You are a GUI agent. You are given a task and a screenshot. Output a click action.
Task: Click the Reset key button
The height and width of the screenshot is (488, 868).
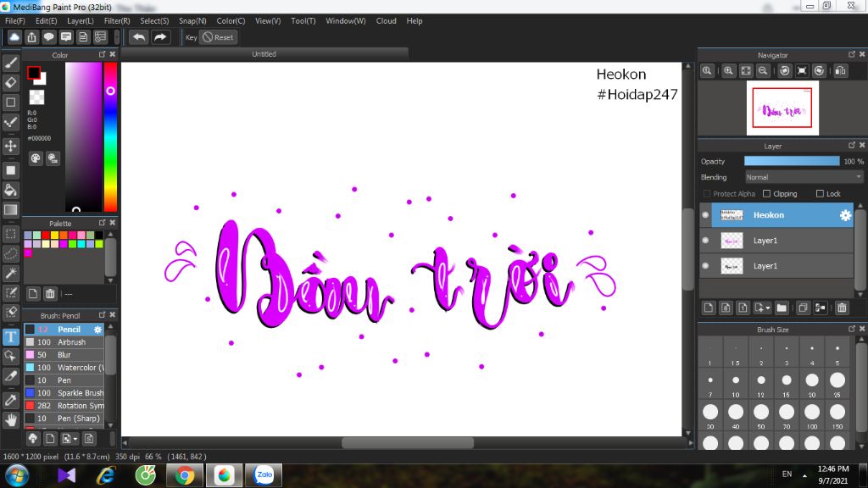(x=218, y=37)
